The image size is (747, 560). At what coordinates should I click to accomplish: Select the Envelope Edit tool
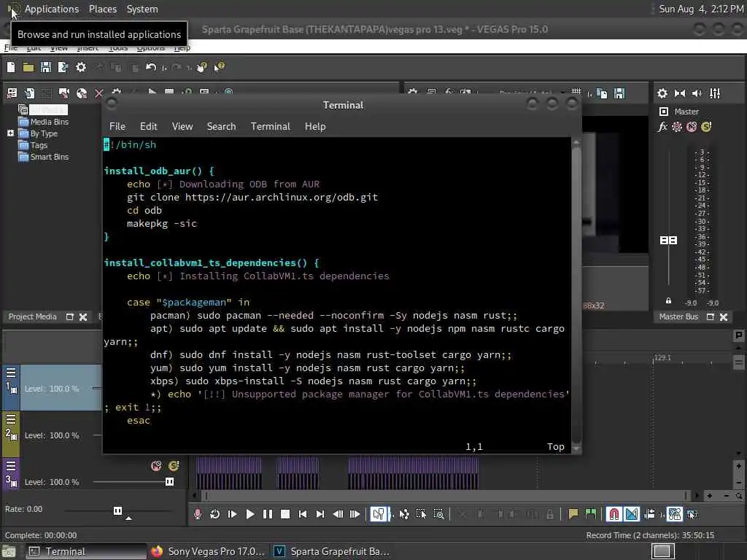[404, 514]
